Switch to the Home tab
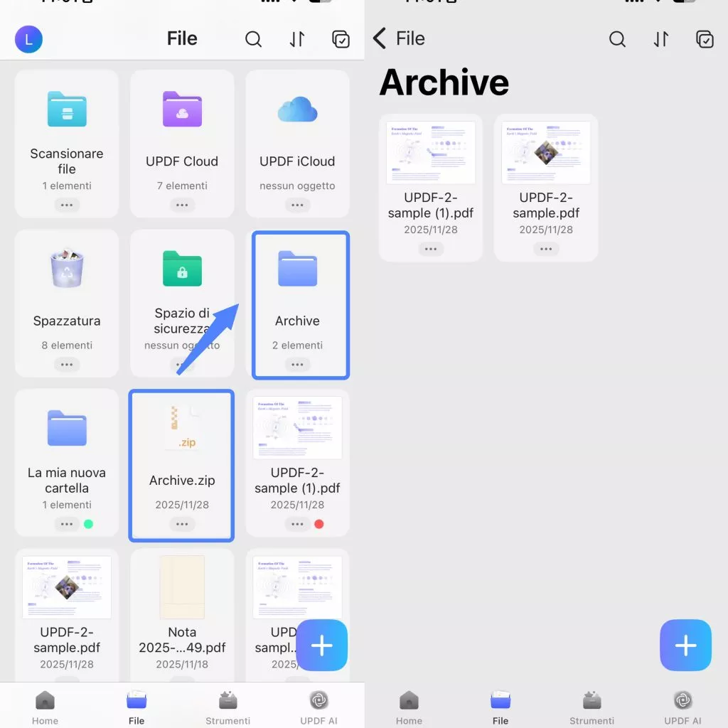 (45, 704)
